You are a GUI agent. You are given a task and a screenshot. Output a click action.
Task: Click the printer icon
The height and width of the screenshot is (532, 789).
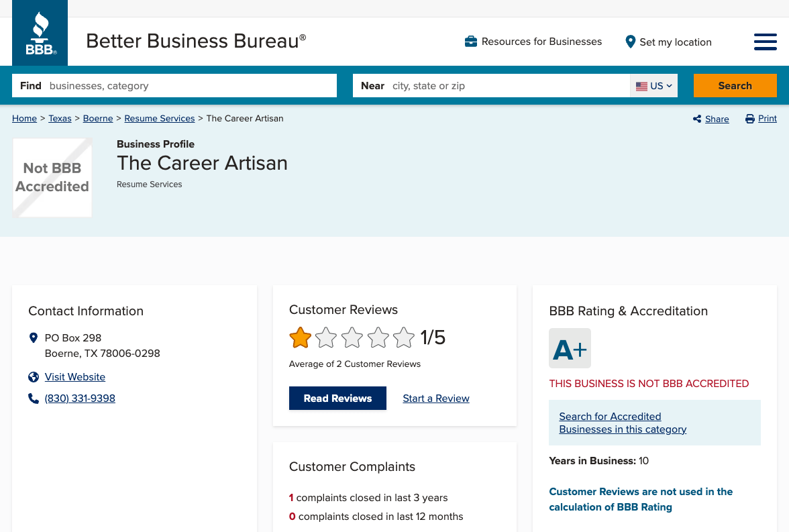(750, 119)
